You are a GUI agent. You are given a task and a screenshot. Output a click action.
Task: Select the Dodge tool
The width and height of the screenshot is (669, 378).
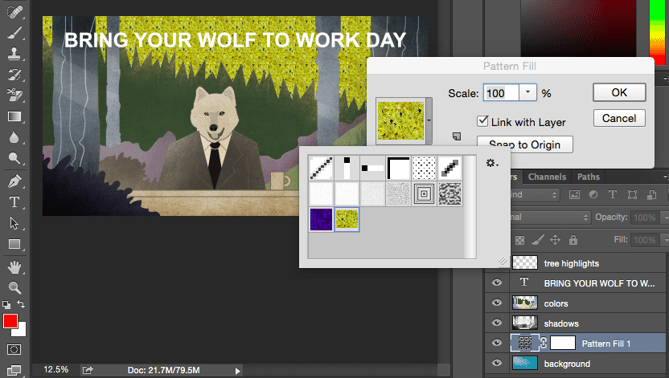15,158
